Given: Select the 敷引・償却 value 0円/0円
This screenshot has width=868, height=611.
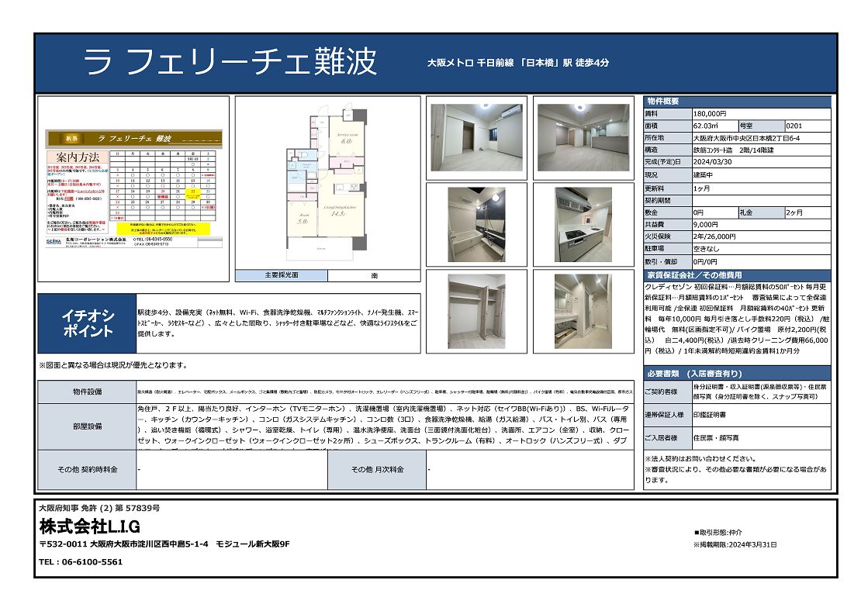Looking at the screenshot, I should click(x=704, y=261).
